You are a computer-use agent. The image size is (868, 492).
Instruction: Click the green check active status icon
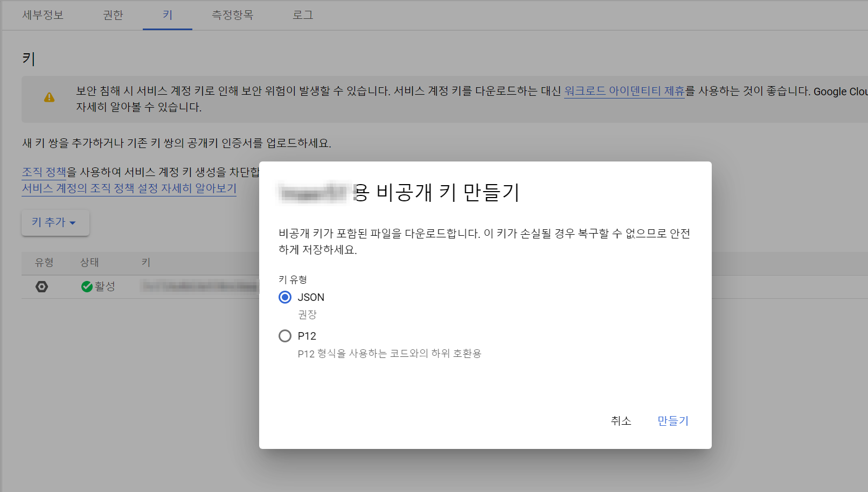click(87, 286)
